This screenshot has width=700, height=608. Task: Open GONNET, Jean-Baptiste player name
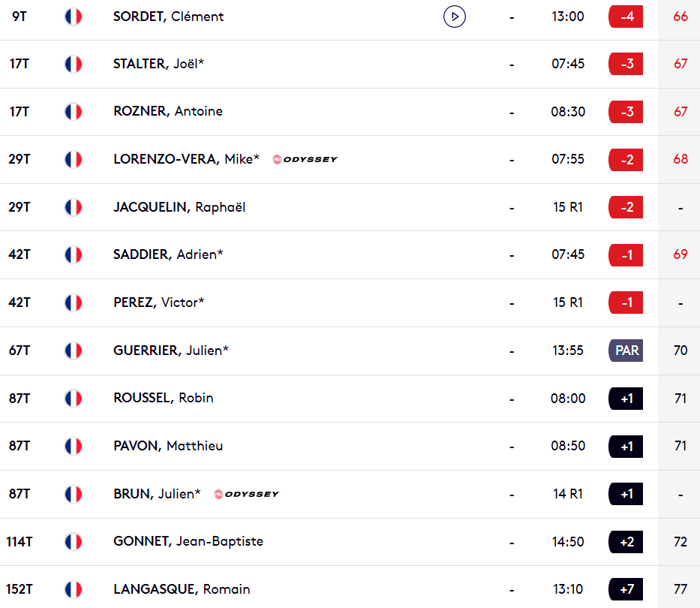pos(188,541)
